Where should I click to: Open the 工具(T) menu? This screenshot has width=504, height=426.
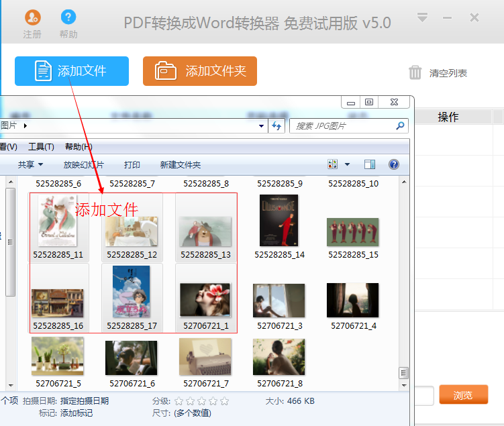pyautogui.click(x=41, y=147)
